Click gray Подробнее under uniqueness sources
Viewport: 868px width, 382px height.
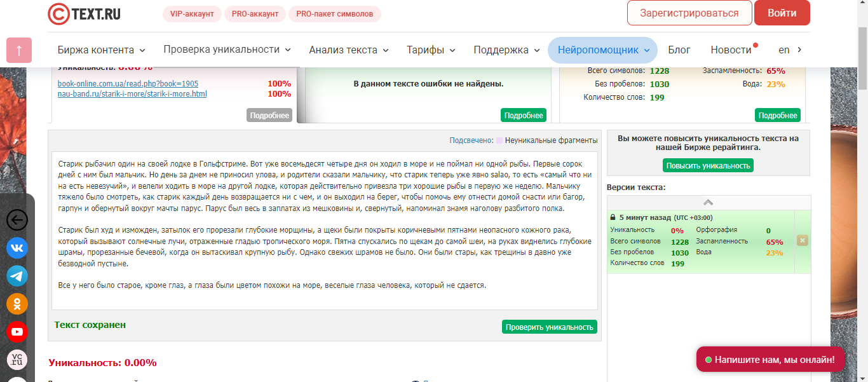pyautogui.click(x=269, y=115)
